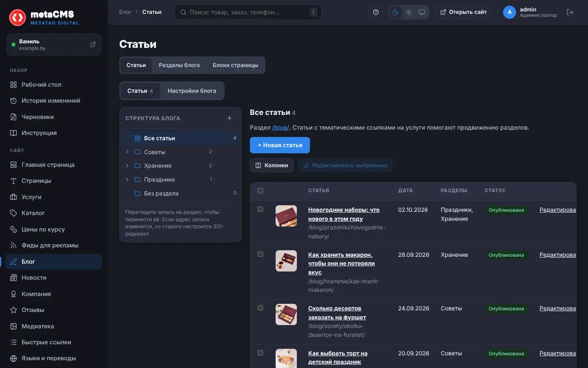Expand the Советы folder in blog structure
This screenshot has height=368, width=588.
point(127,152)
